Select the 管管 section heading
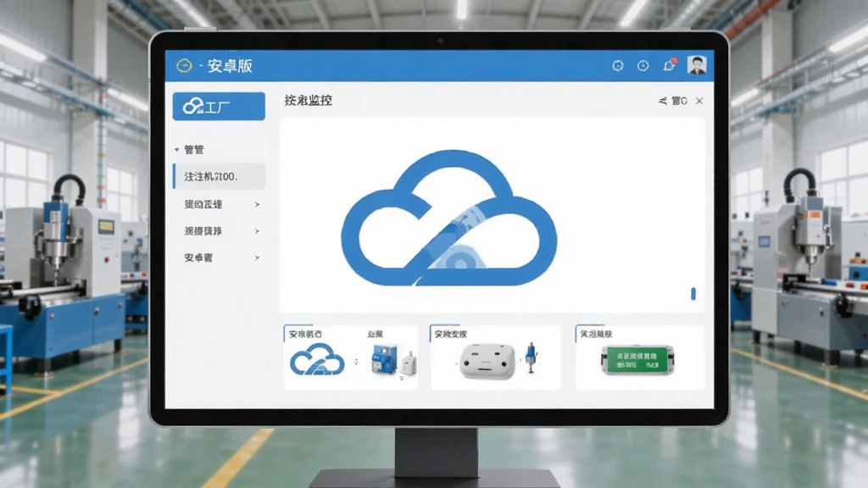The width and height of the screenshot is (868, 488). [194, 149]
